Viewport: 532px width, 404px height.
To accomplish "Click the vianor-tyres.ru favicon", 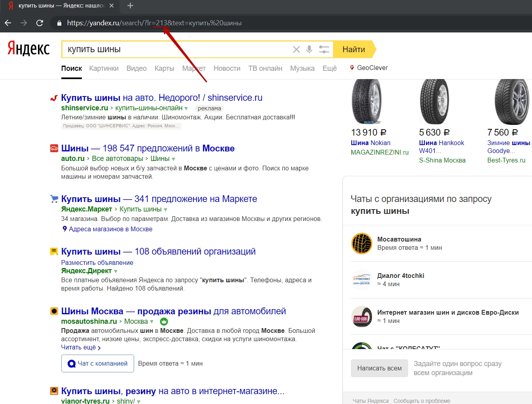I will [x=54, y=391].
